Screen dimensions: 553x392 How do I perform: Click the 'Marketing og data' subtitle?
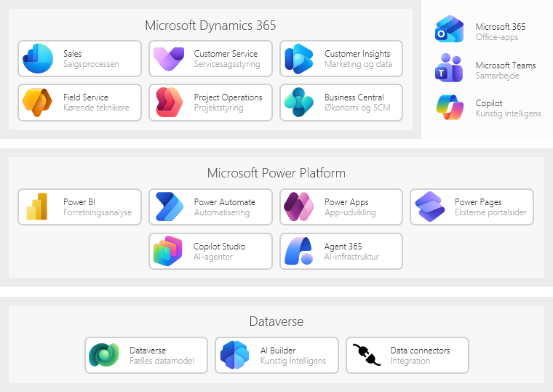click(358, 64)
